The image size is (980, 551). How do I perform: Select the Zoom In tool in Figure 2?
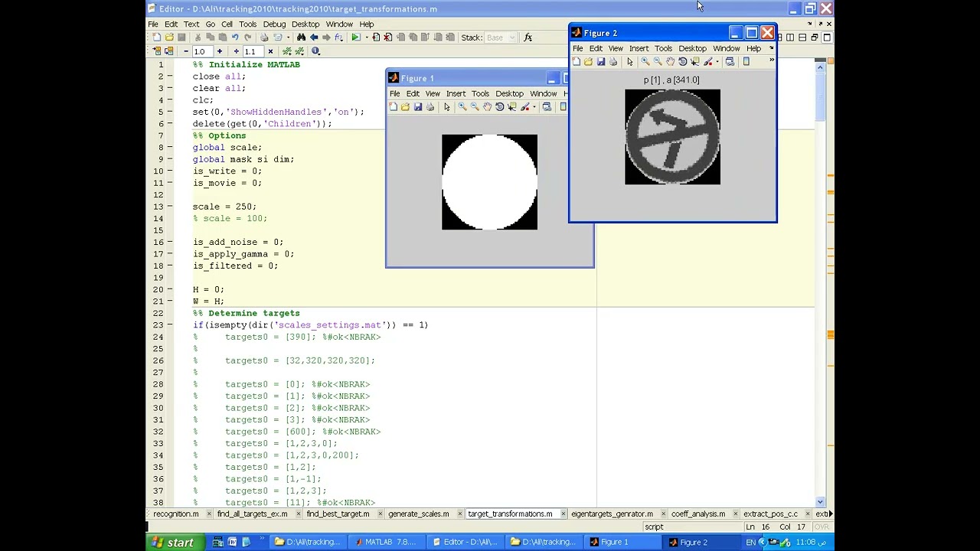point(645,62)
